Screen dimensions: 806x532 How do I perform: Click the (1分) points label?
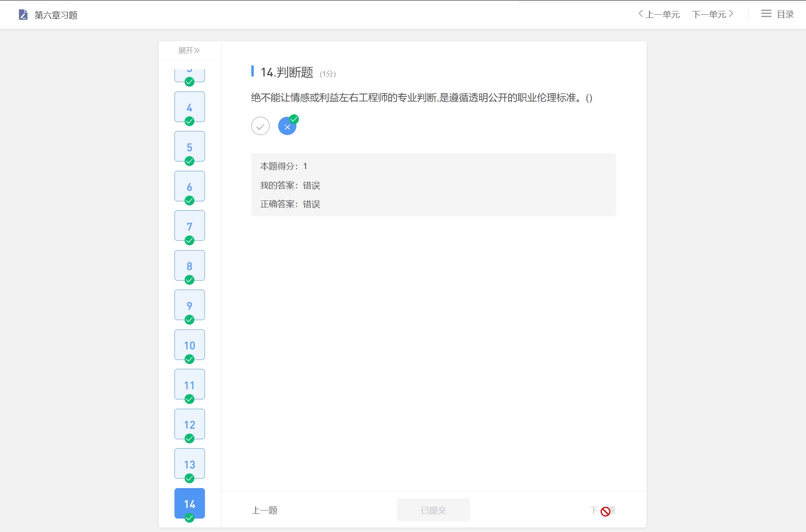(328, 74)
